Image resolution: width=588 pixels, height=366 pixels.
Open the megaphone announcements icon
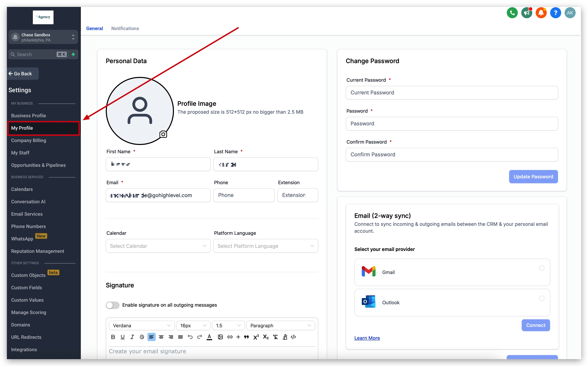tap(527, 13)
